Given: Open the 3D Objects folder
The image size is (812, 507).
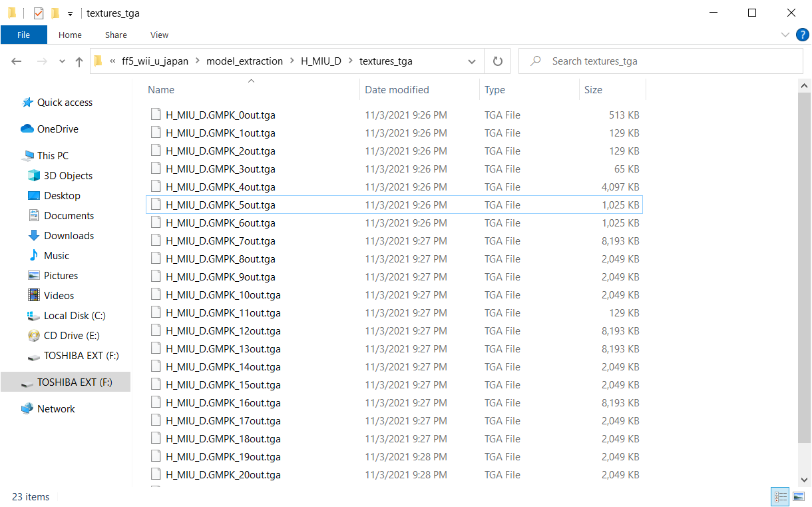Looking at the screenshot, I should tap(68, 176).
